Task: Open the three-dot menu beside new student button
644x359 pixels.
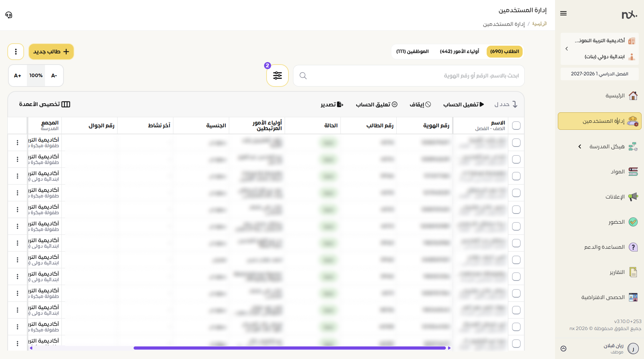Action: [x=16, y=52]
